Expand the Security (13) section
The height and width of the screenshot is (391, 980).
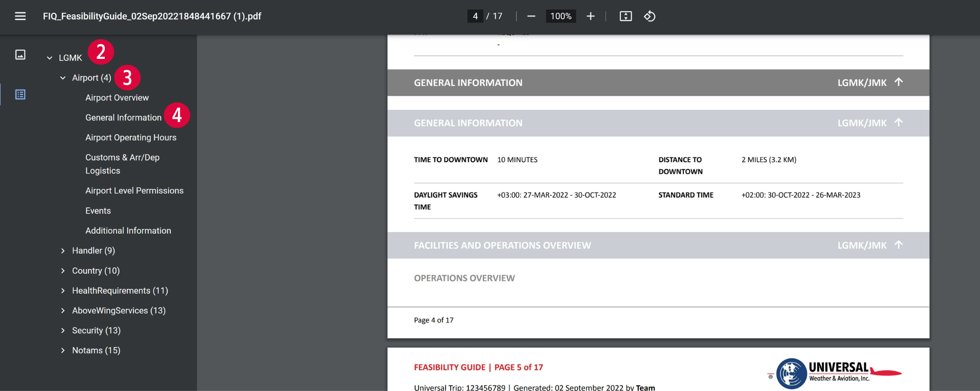[63, 331]
